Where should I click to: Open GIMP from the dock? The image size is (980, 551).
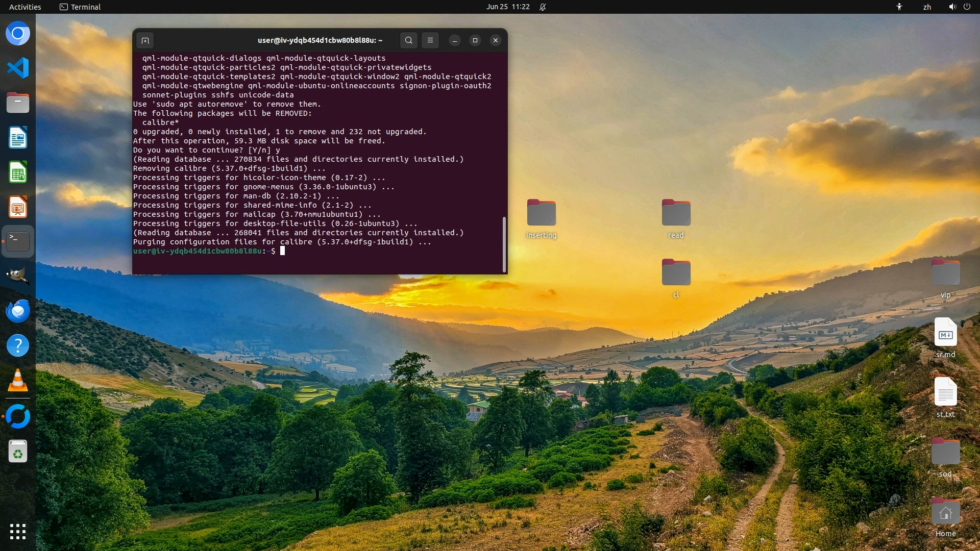pos(18,276)
